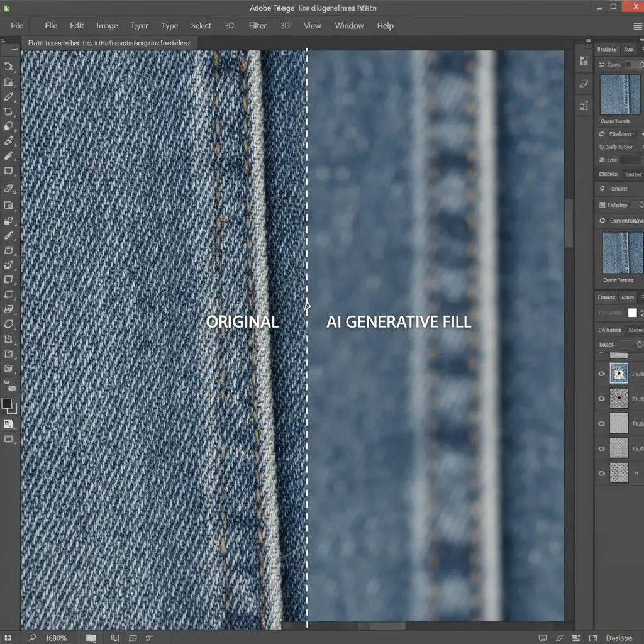This screenshot has height=644, width=644.
Task: Click the foreground/background color squares in toolbar
Action: [x=9, y=406]
